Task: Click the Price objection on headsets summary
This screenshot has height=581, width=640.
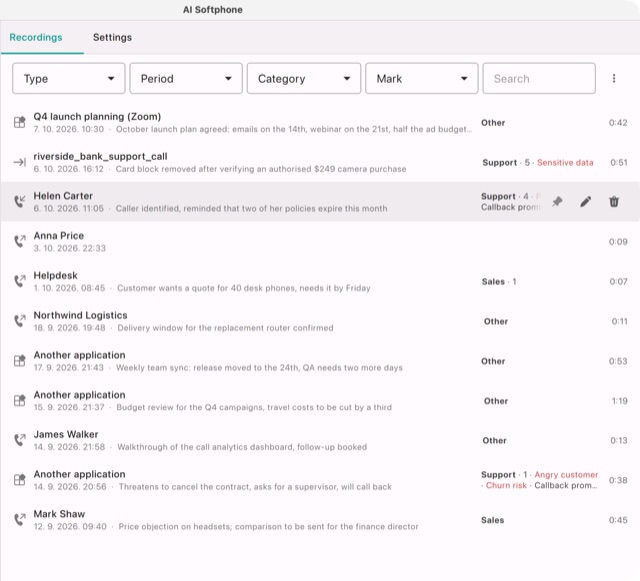Action: pyautogui.click(x=269, y=527)
